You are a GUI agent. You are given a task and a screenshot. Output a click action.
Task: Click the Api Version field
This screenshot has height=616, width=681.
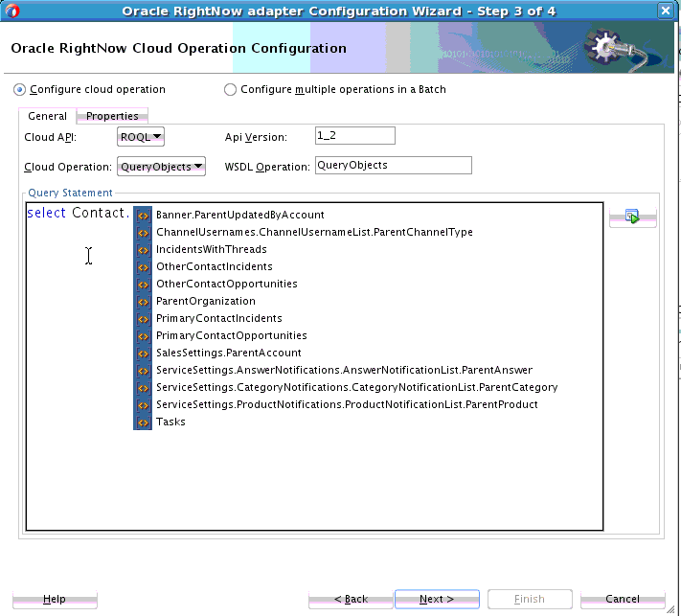click(355, 135)
